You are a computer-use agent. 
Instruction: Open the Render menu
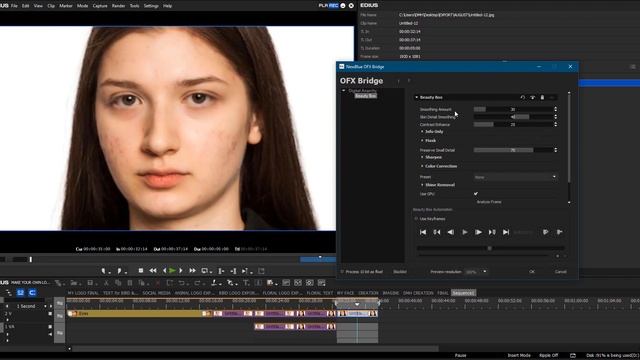coord(118,6)
